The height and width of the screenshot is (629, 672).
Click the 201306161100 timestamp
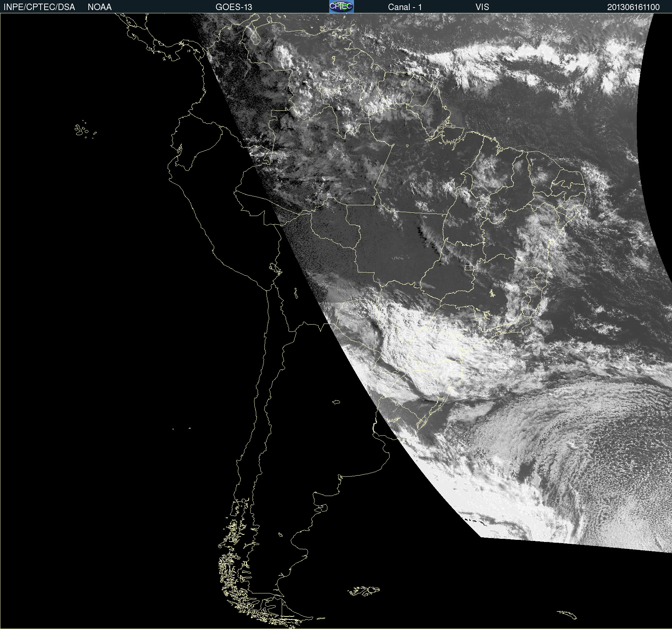pos(633,7)
